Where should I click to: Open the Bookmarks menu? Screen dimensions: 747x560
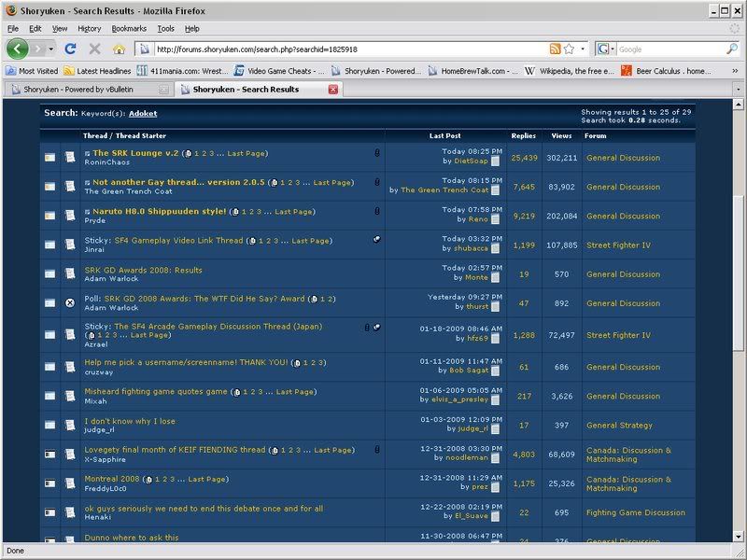click(129, 29)
